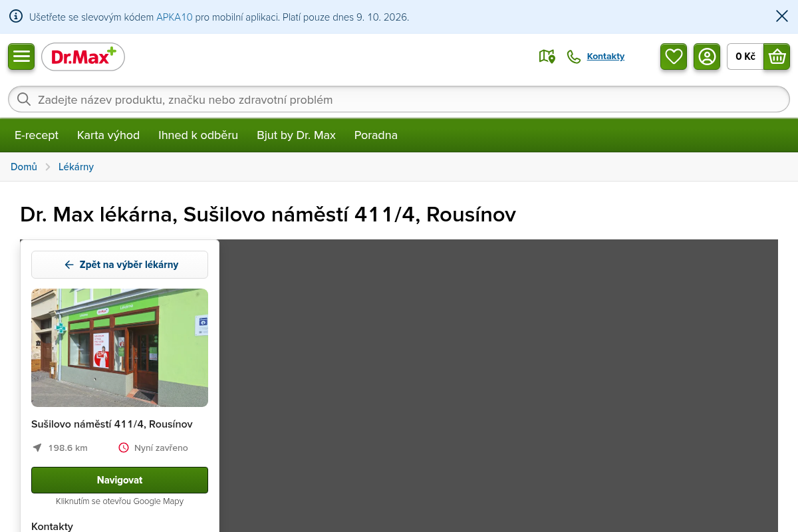Image resolution: width=798 pixels, height=532 pixels.
Task: Click the Nyní zavřeno status text
Action: click(161, 448)
